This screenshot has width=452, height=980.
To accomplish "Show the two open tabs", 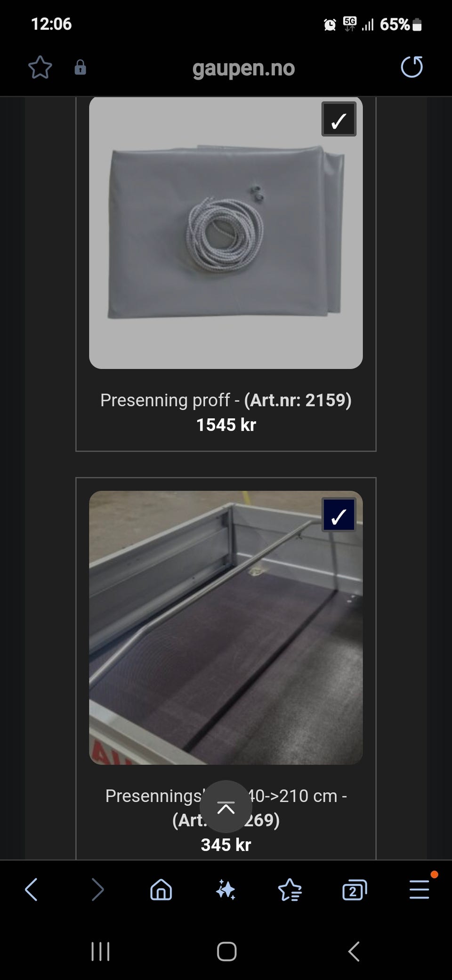I will [355, 890].
